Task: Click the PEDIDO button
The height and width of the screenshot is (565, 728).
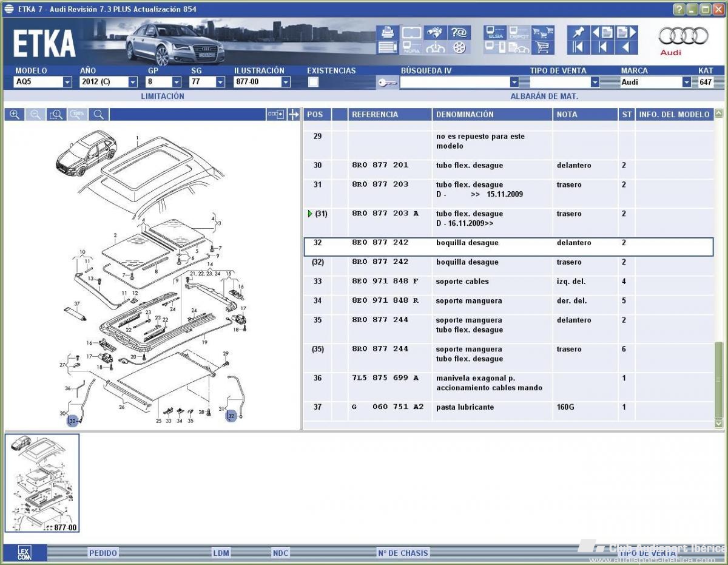Action: coord(103,553)
